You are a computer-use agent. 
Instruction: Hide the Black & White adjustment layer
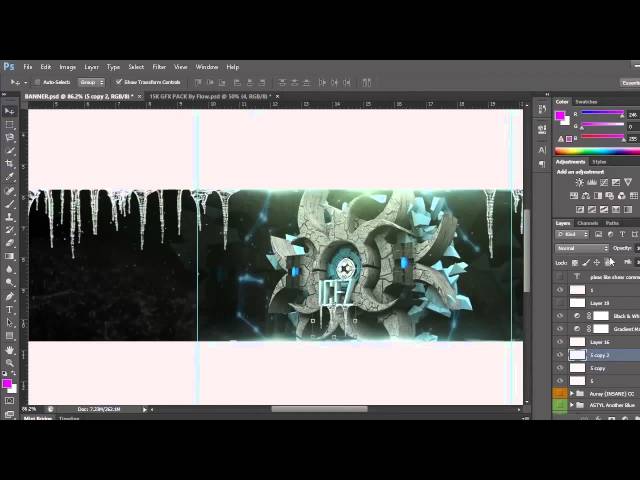point(560,316)
